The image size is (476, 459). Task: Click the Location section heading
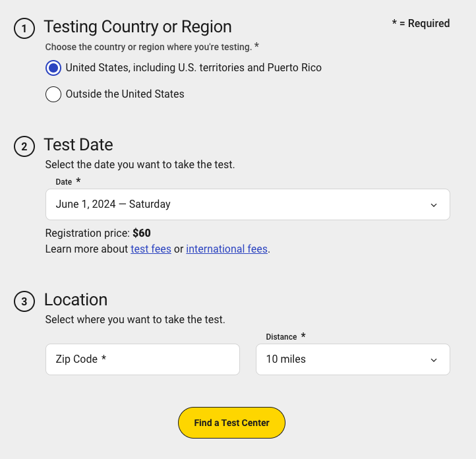click(x=76, y=300)
